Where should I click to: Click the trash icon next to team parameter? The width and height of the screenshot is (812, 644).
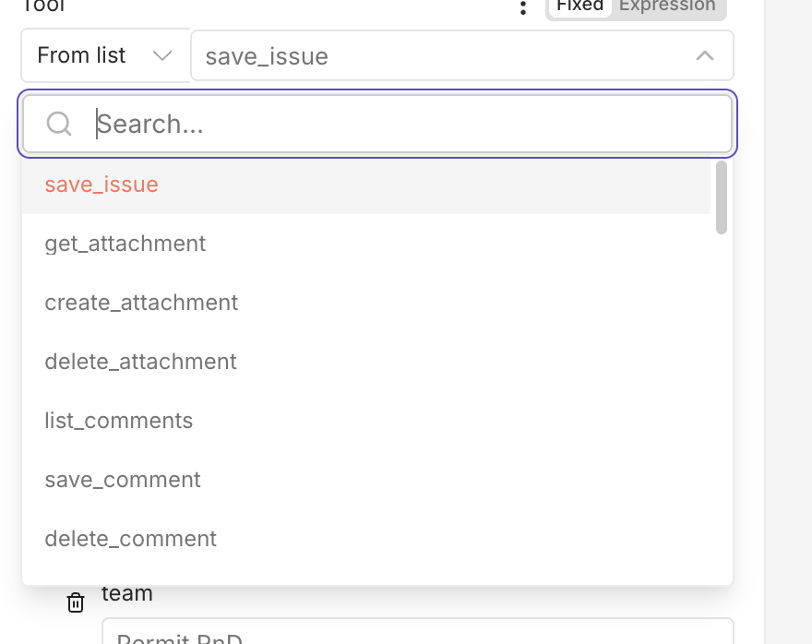point(76,602)
